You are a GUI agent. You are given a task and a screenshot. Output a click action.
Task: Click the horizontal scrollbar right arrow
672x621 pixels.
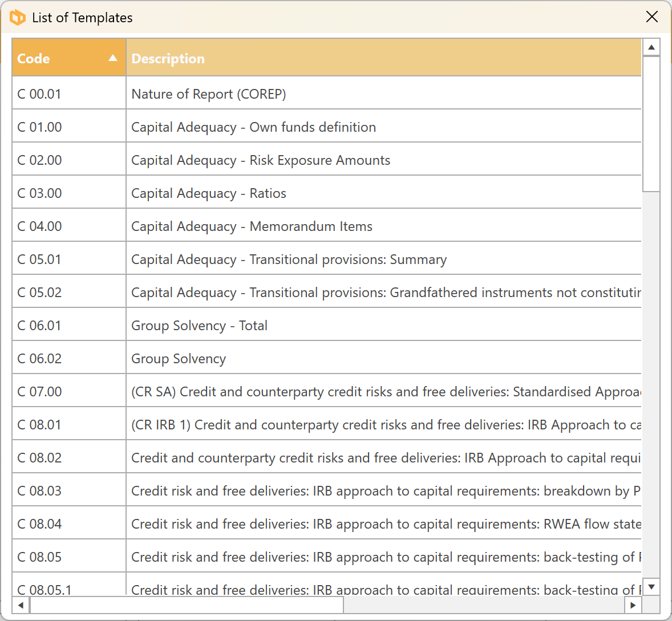coord(633,605)
